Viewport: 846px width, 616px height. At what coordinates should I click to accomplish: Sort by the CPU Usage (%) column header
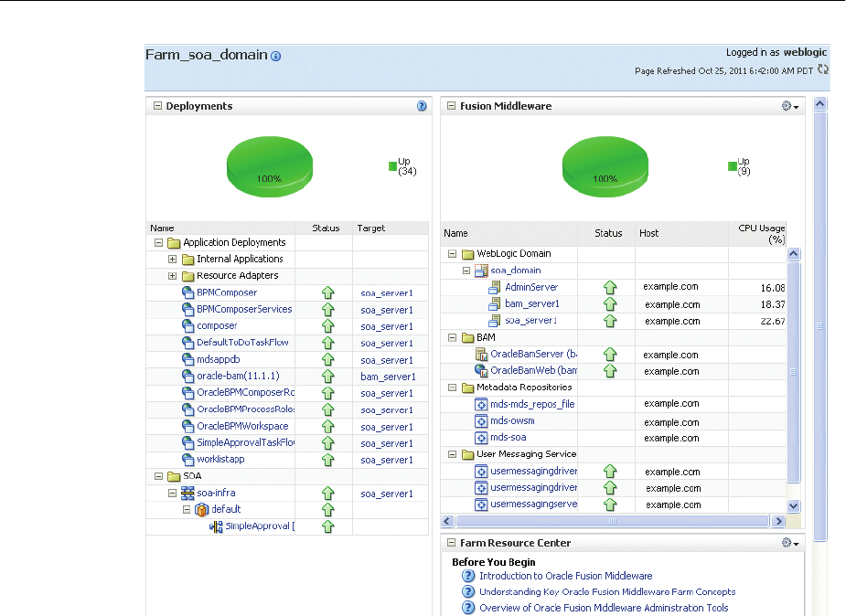pyautogui.click(x=761, y=233)
